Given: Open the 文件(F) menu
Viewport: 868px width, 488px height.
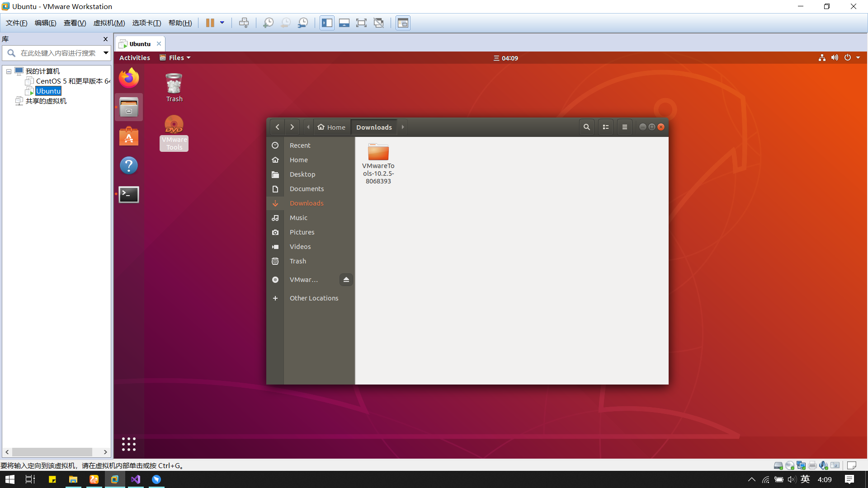Looking at the screenshot, I should point(16,23).
